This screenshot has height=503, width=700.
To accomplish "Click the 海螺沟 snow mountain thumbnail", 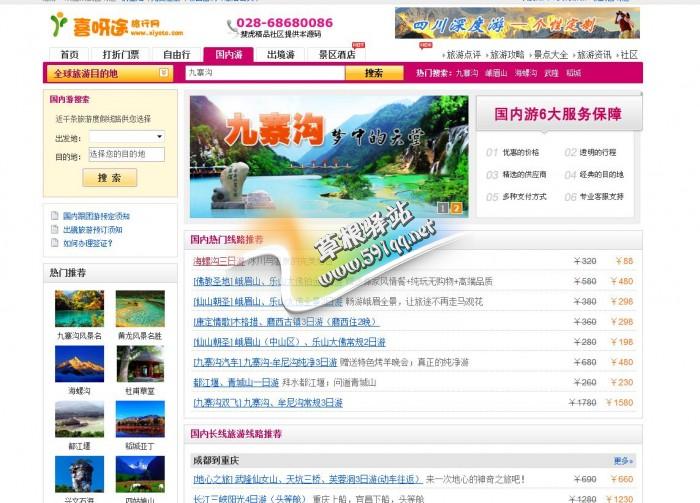I will tap(79, 364).
